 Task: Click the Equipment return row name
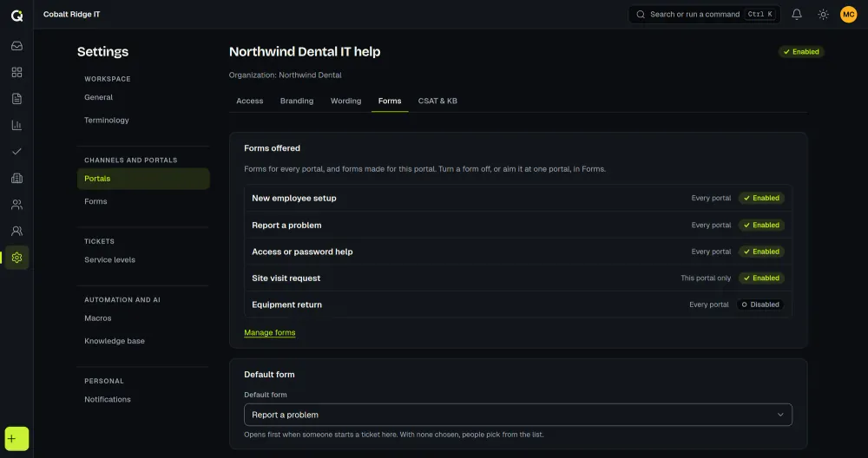click(x=286, y=304)
